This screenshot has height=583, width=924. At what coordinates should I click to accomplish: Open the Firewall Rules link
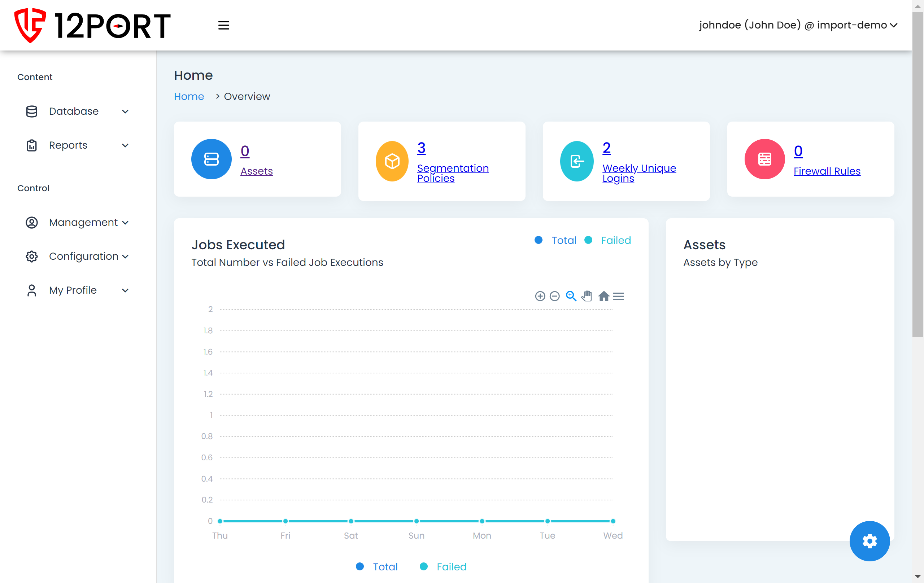point(827,171)
